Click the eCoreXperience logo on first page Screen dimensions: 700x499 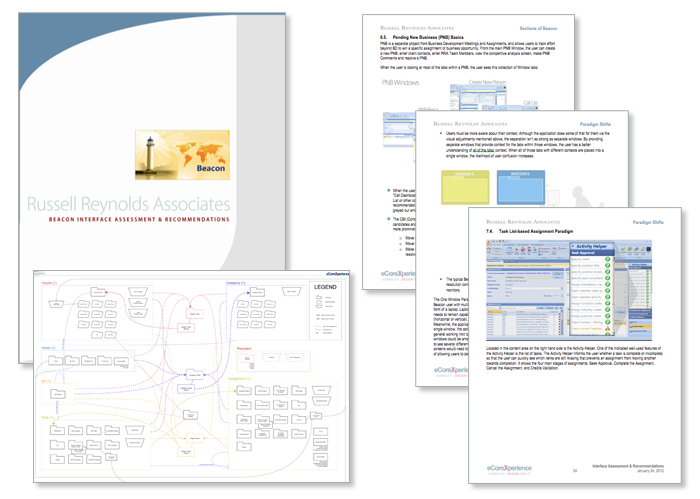[x=397, y=274]
